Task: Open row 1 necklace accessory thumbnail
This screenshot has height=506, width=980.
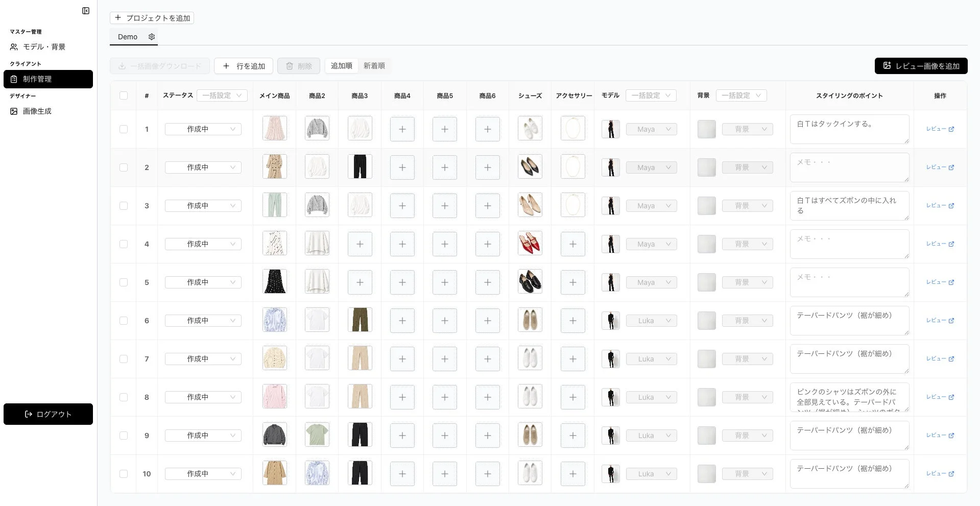Action: tap(573, 128)
